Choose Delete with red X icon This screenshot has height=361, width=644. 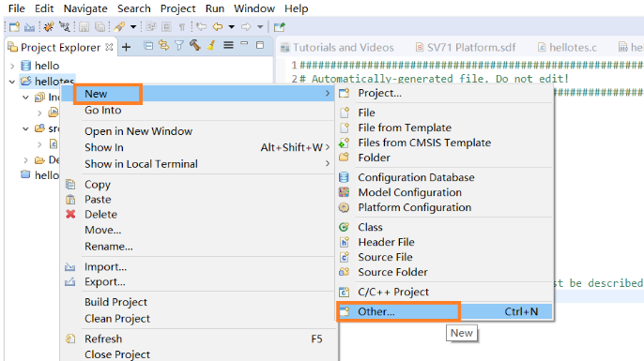(x=100, y=215)
